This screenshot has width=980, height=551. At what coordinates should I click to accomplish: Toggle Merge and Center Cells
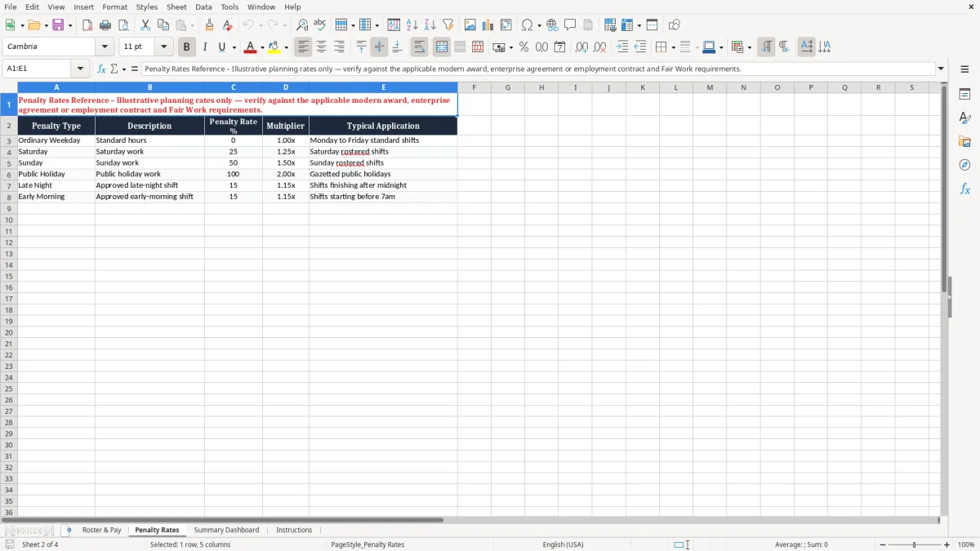click(442, 47)
